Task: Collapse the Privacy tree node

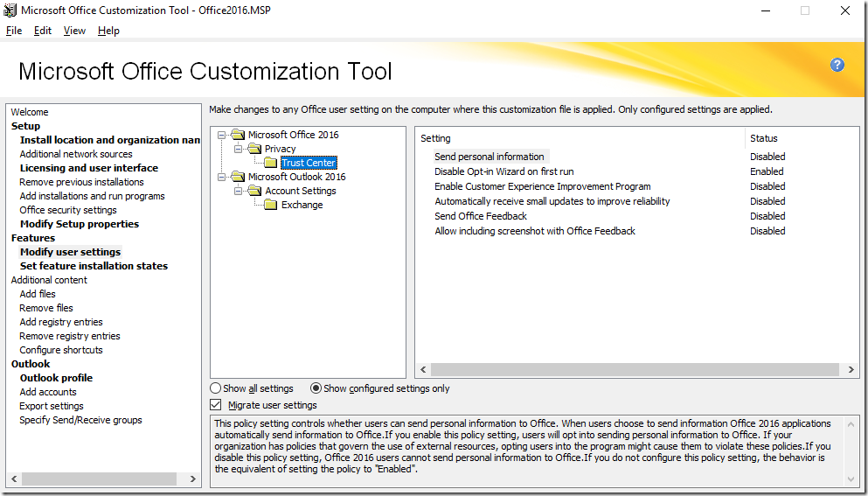Action: (239, 149)
